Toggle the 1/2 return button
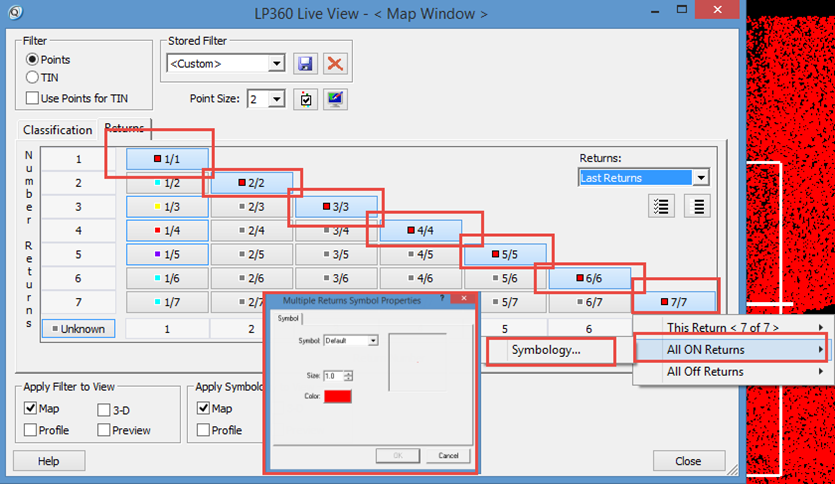Viewport: 835px width, 484px height. (167, 183)
